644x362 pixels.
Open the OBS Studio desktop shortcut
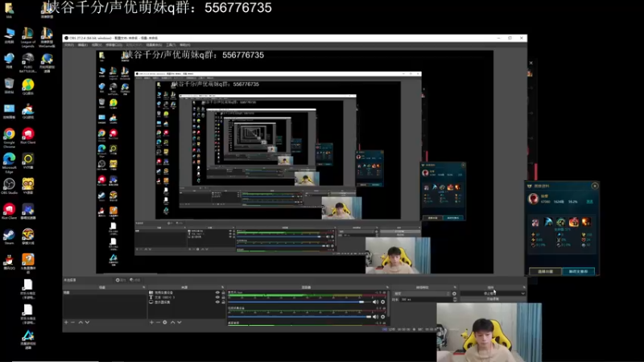(9, 186)
